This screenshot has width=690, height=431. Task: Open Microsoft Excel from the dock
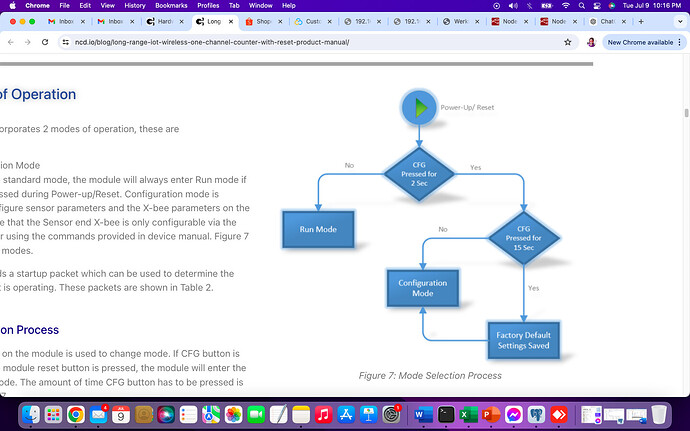(x=467, y=414)
